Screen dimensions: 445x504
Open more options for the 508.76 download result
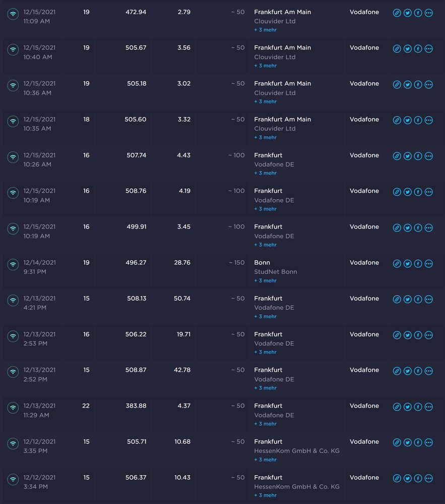click(x=429, y=192)
